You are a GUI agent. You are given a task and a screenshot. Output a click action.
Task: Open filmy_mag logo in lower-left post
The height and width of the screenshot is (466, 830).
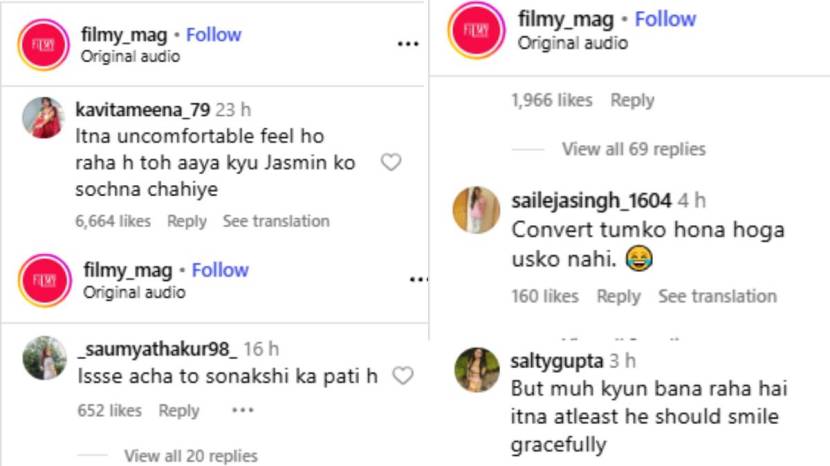(x=44, y=281)
